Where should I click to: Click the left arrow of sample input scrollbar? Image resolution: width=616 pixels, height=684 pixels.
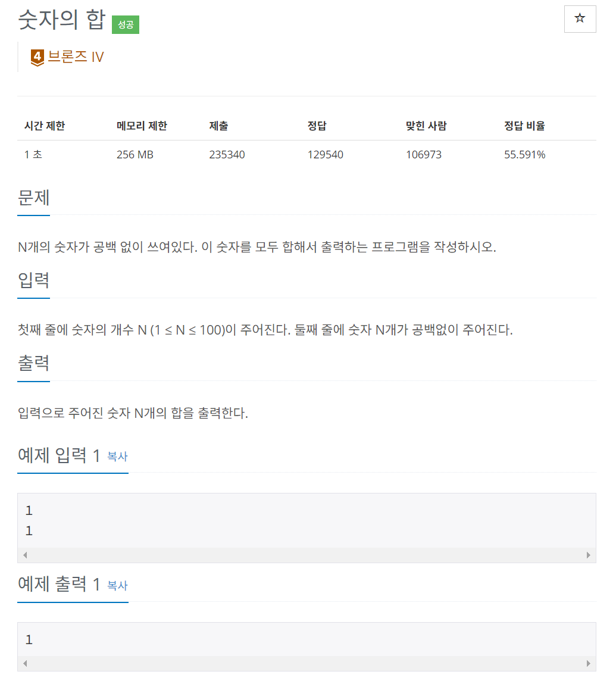[25, 554]
